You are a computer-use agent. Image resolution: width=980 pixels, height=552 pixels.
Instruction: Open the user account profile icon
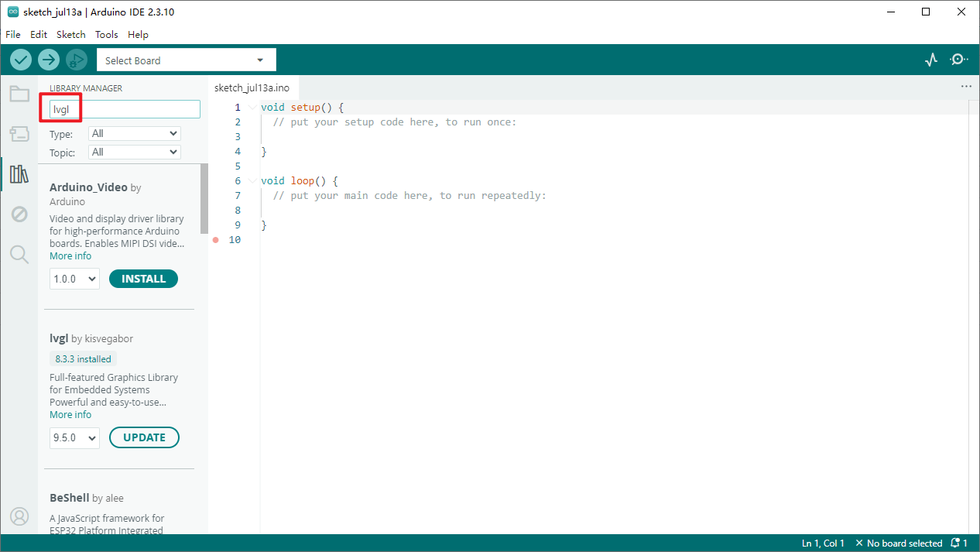(19, 516)
